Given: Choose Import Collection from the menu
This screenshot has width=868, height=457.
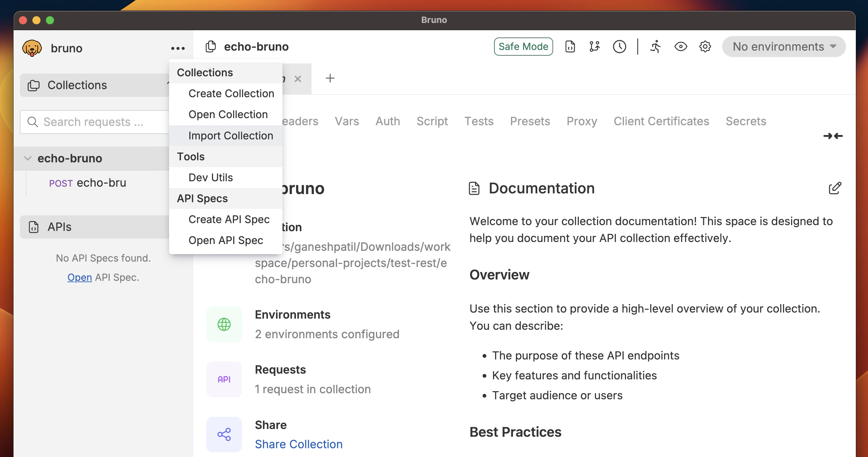Looking at the screenshot, I should [x=230, y=136].
